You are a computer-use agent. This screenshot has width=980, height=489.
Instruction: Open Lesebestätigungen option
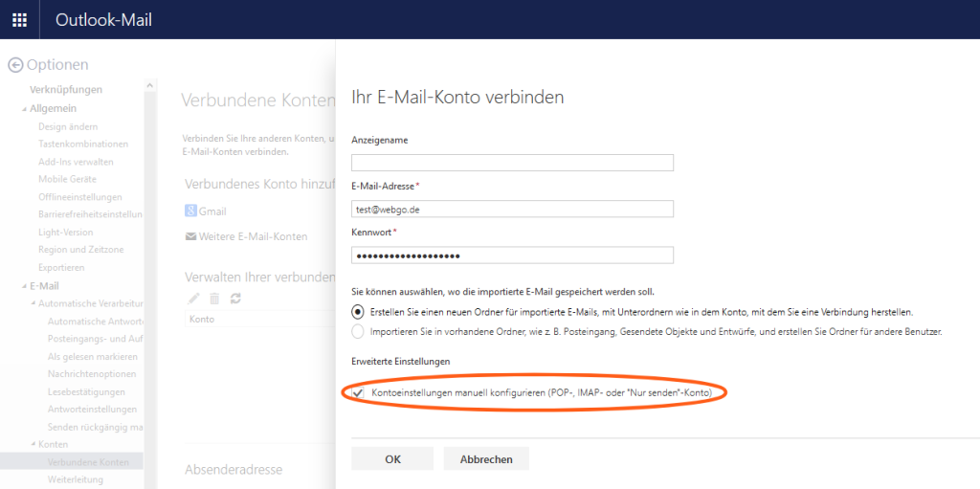[x=86, y=392]
